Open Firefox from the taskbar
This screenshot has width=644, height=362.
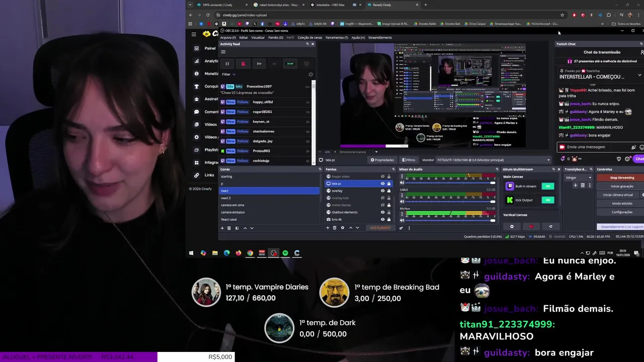(x=238, y=253)
